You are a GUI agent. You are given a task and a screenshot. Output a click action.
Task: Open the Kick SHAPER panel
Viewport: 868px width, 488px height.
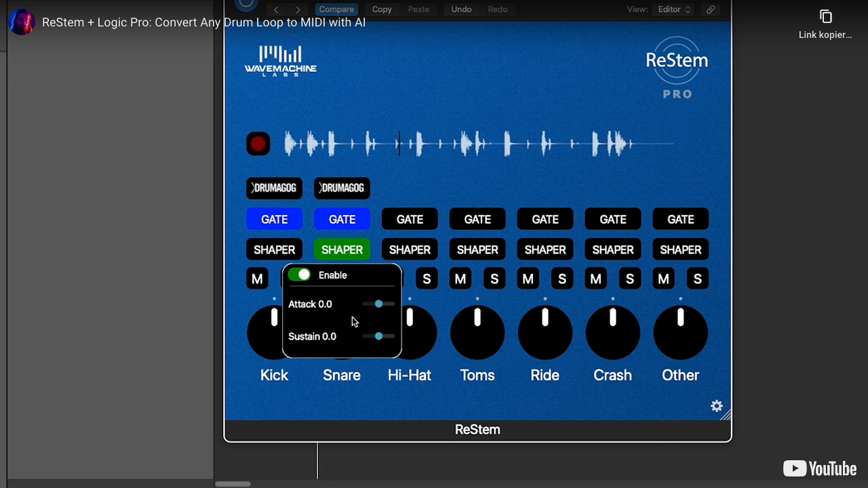click(274, 249)
